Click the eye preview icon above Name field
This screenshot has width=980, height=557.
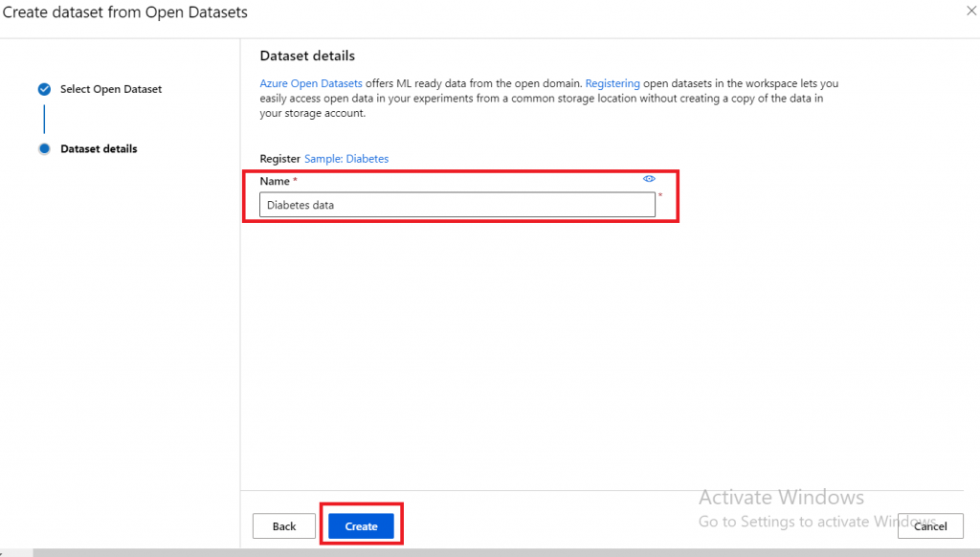[x=649, y=179]
